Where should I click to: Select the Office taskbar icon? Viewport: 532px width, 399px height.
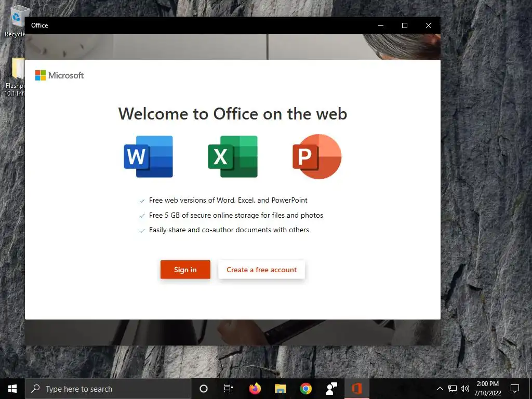[x=356, y=389]
